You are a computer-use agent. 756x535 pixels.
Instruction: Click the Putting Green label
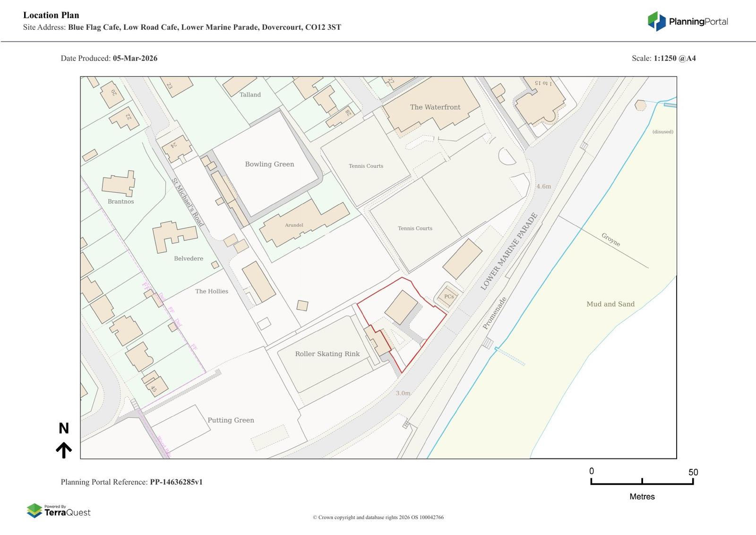[231, 420]
